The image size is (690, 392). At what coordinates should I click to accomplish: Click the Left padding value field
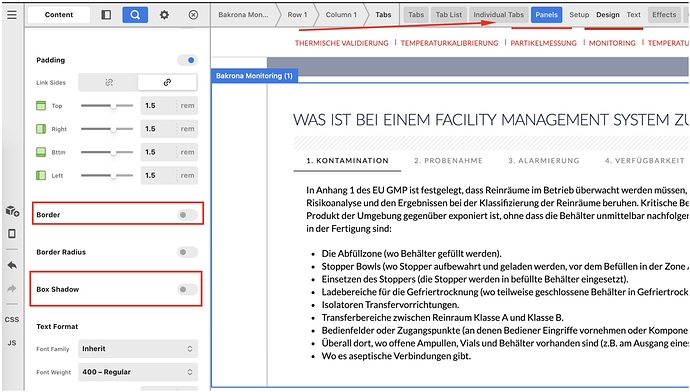(x=158, y=176)
